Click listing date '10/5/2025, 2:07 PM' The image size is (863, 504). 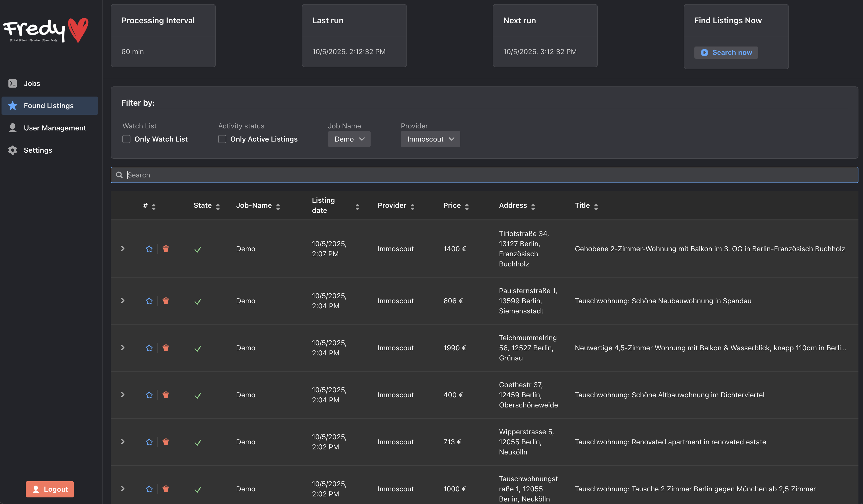click(x=329, y=249)
